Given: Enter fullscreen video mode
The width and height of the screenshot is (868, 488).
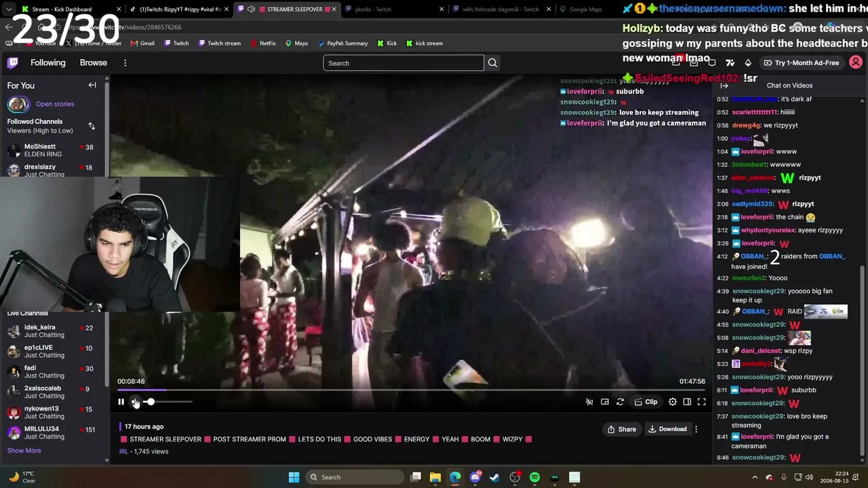Looking at the screenshot, I should click(702, 402).
